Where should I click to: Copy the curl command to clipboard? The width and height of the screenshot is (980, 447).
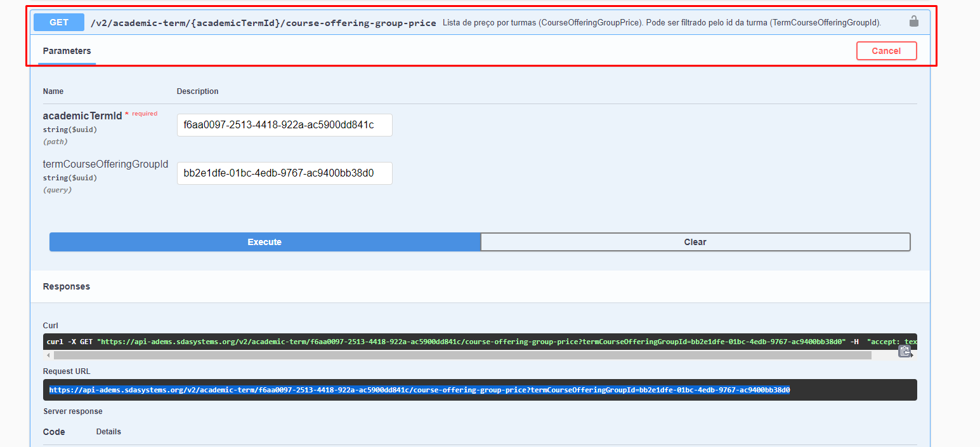coord(905,350)
